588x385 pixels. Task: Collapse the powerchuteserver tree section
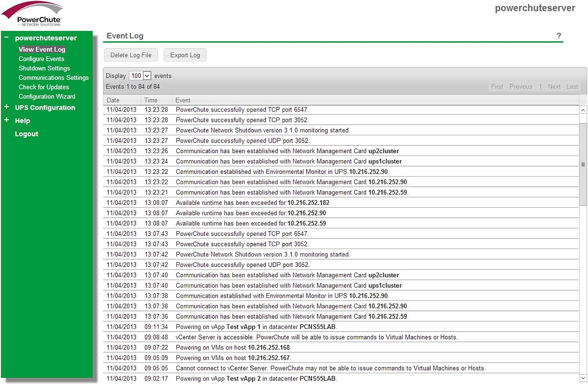click(6, 38)
